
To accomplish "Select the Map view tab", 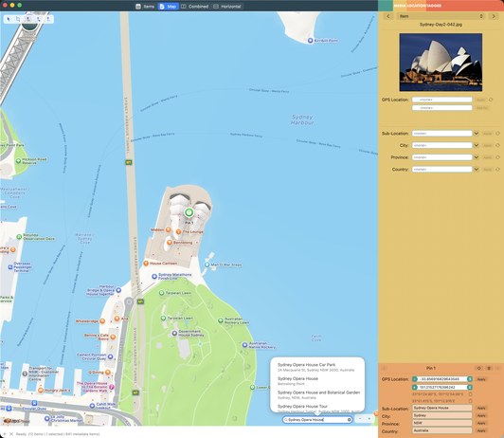I will (x=168, y=6).
